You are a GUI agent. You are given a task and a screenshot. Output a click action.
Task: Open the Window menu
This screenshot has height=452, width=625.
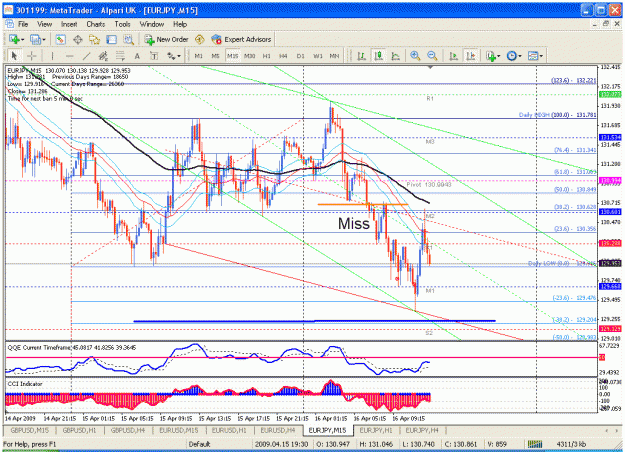point(151,24)
